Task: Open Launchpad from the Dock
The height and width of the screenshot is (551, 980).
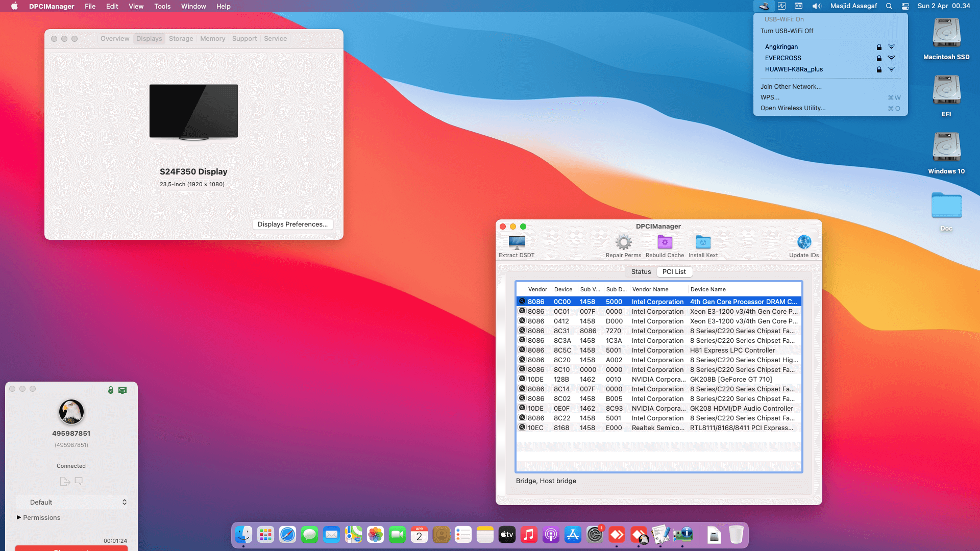Action: tap(265, 535)
